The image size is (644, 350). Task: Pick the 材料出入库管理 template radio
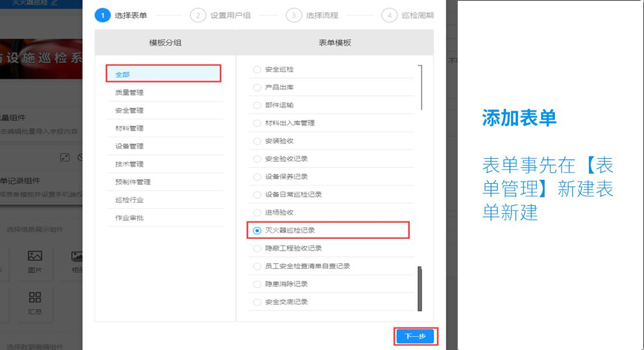coord(257,123)
